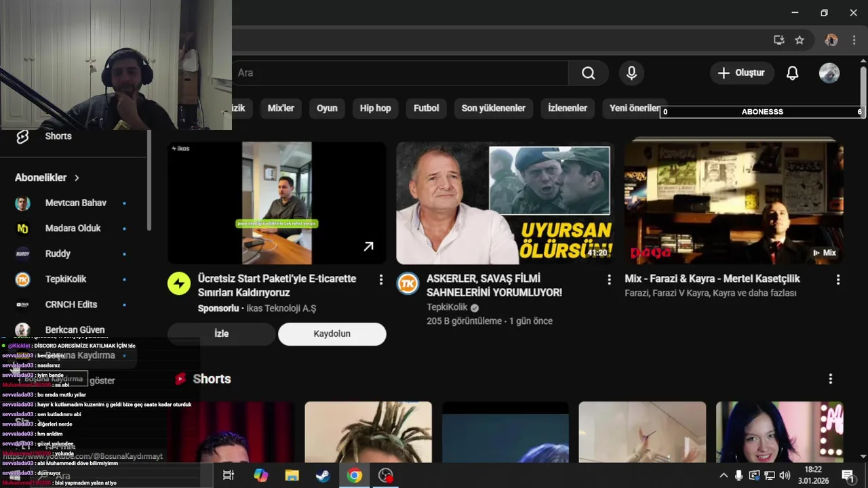Switch to Chrome in the taskbar
Viewport: 868px width, 488px height.
coord(354,476)
